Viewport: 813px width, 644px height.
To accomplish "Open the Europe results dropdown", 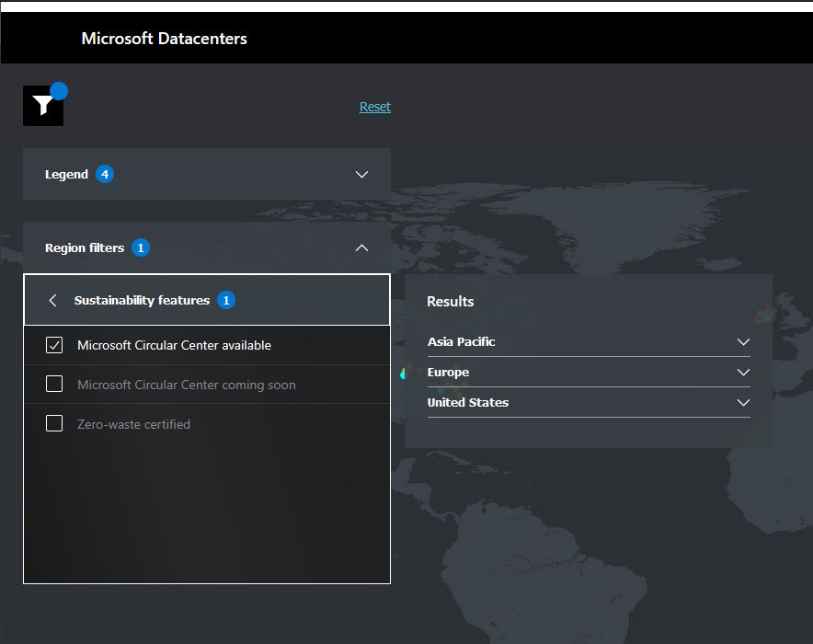I will (743, 372).
